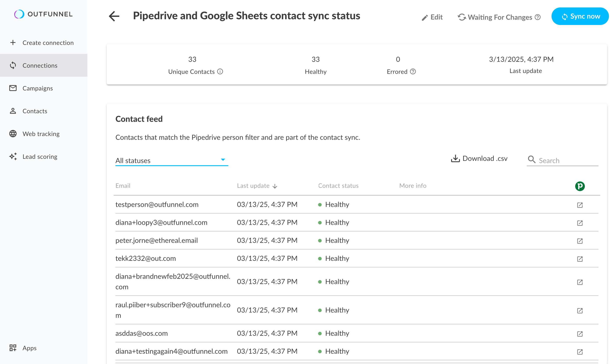This screenshot has width=612, height=364.
Task: Select the Campaigns envelope icon
Action: (x=13, y=88)
